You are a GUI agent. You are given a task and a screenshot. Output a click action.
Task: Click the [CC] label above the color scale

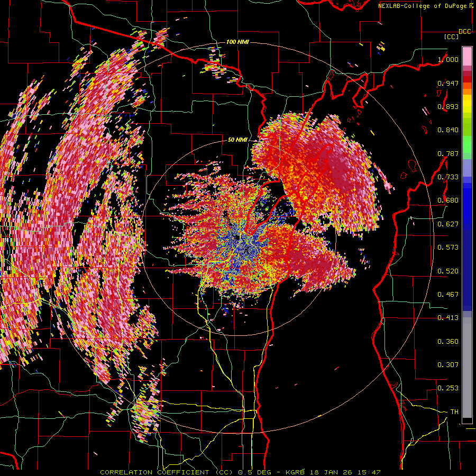point(451,36)
